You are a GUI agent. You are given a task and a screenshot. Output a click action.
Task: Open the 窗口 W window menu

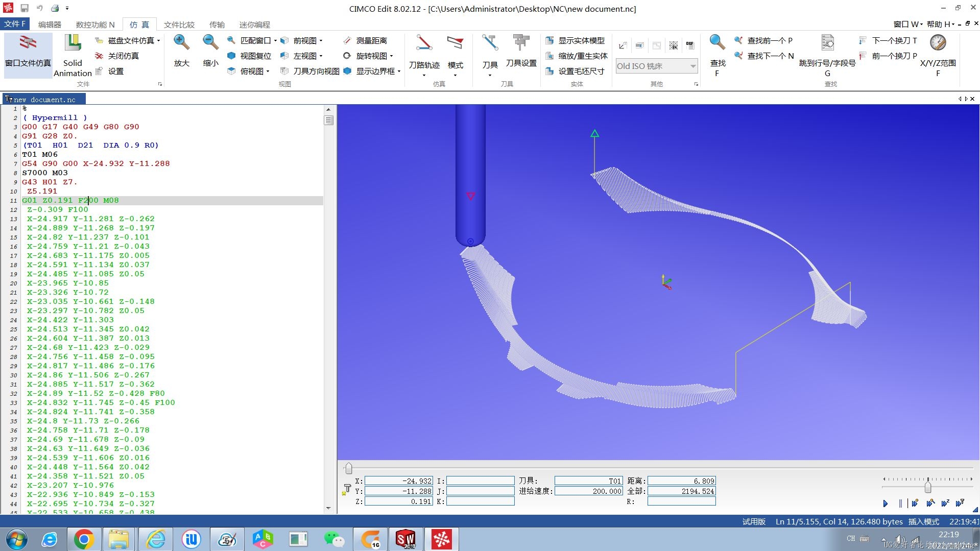coord(909,24)
